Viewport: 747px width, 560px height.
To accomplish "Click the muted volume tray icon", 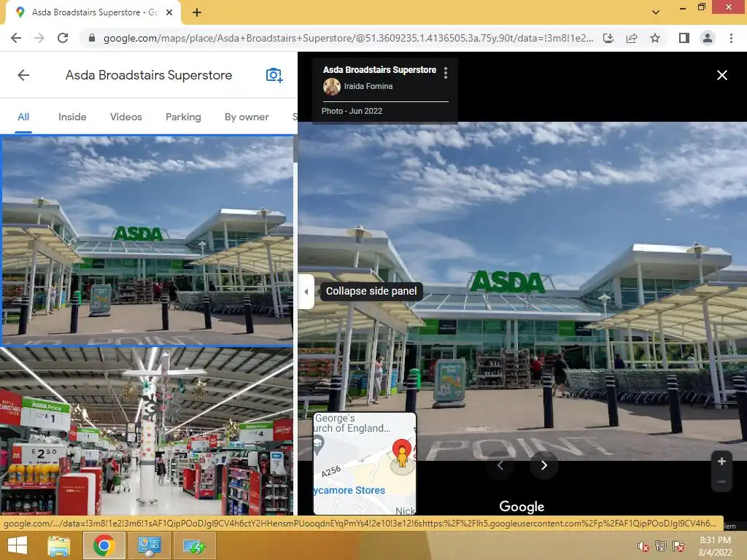I will coord(643,546).
